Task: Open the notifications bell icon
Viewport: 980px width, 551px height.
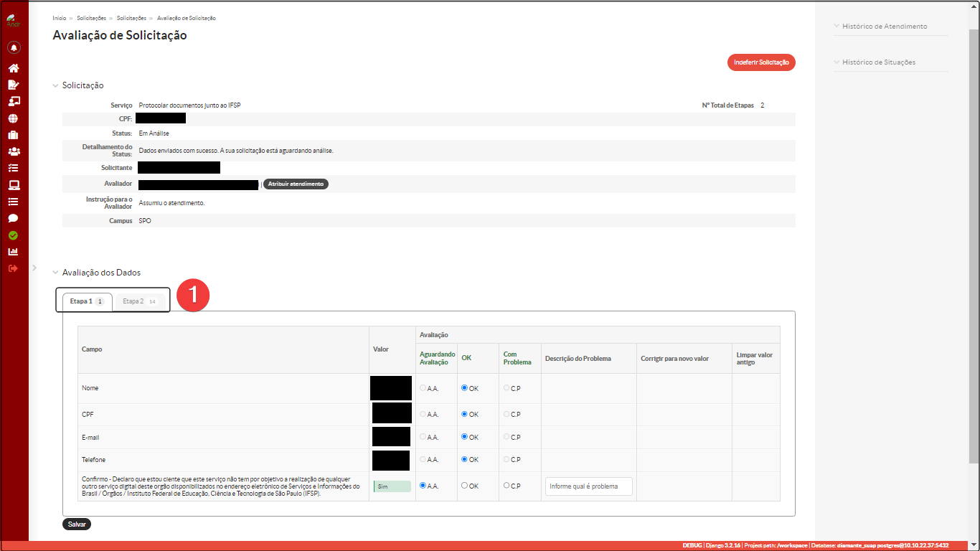Action: [14, 48]
